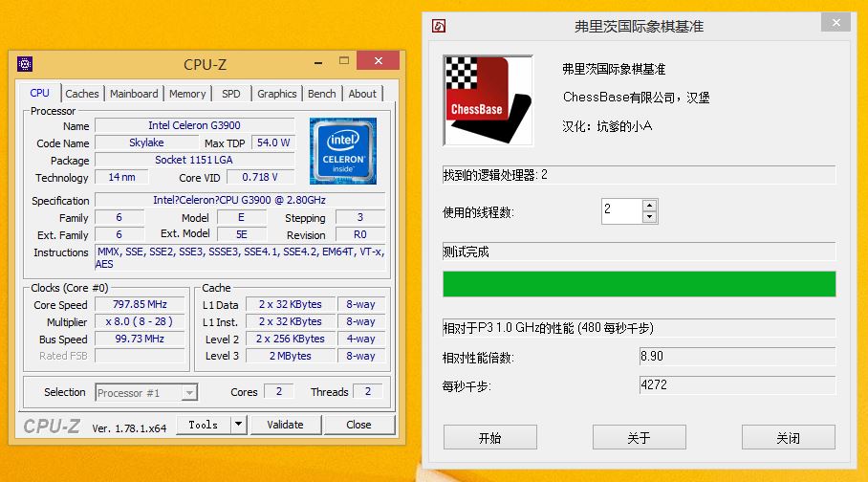Click the CPU-Z title bar icon

click(x=26, y=64)
